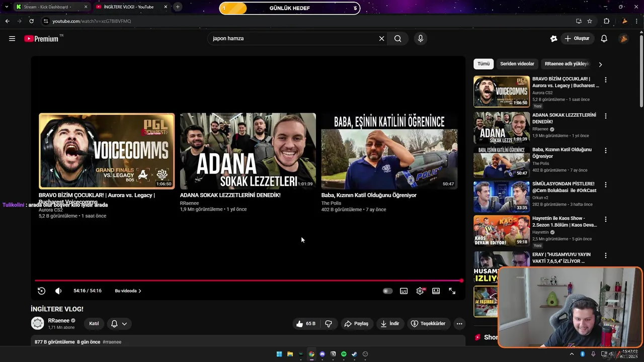The width and height of the screenshot is (644, 362).
Task: Open Windows Start menu
Action: [279, 354]
